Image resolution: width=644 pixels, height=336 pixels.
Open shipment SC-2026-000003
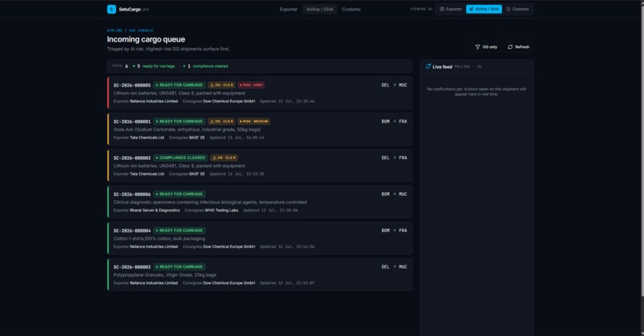pyautogui.click(x=260, y=274)
